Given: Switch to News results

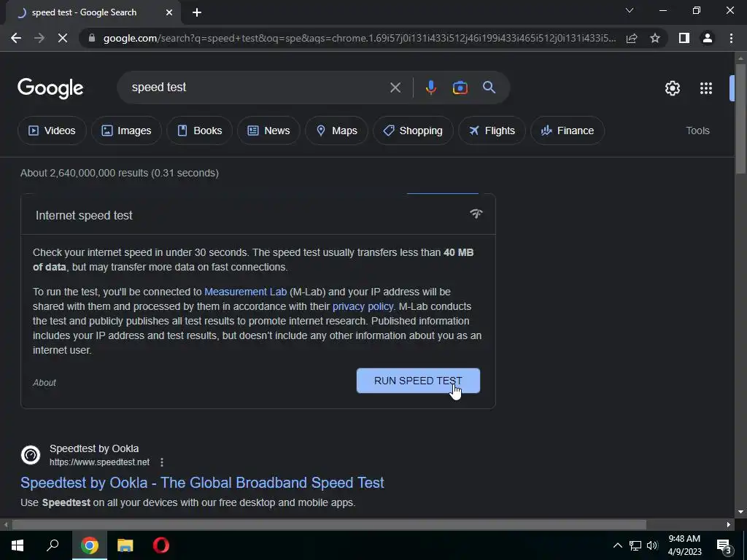Looking at the screenshot, I should [268, 131].
